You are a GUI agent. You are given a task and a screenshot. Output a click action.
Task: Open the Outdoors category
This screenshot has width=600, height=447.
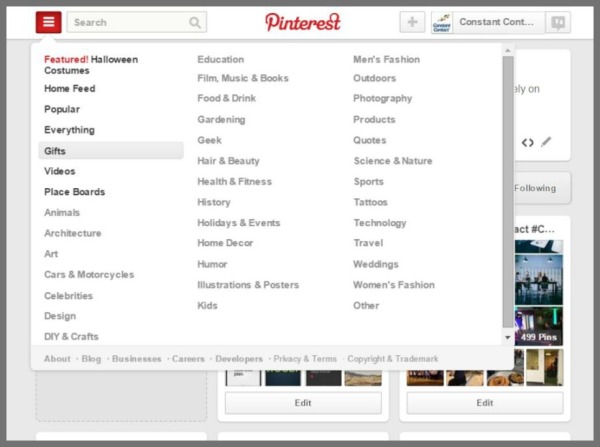[375, 78]
